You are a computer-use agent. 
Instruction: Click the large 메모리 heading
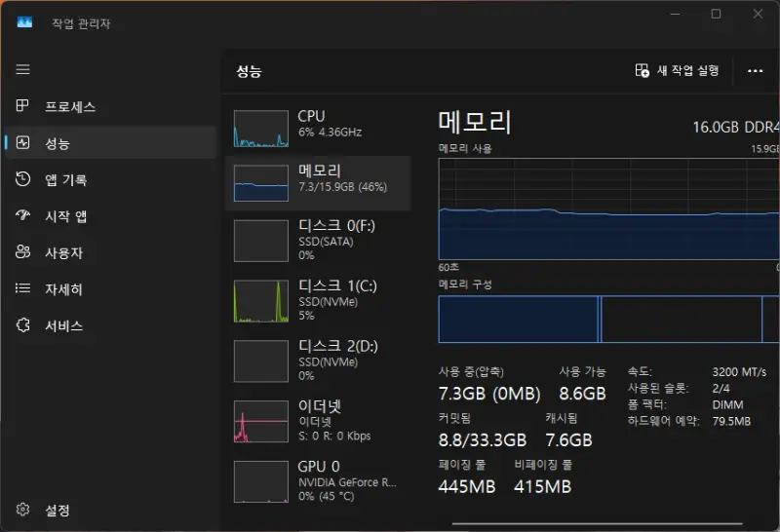point(475,123)
